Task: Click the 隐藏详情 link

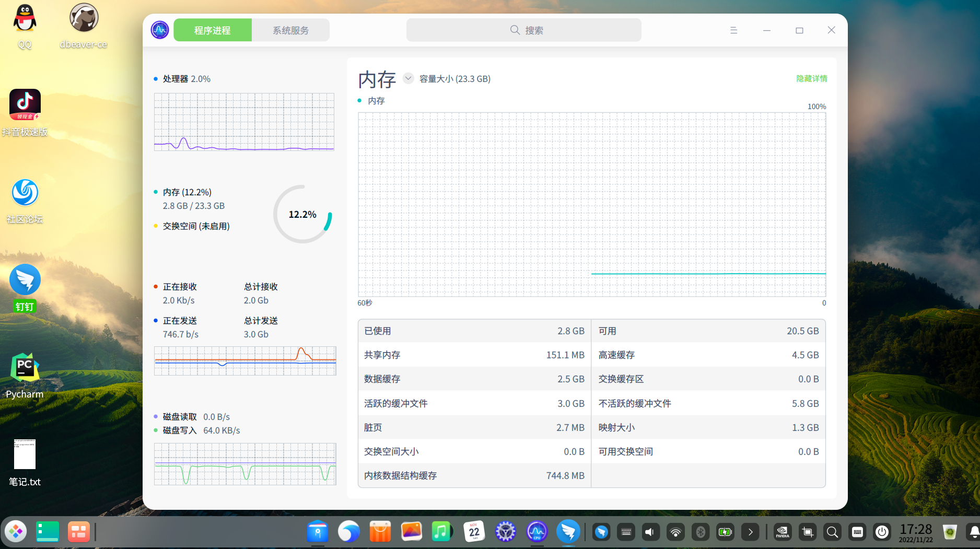Action: (x=811, y=78)
